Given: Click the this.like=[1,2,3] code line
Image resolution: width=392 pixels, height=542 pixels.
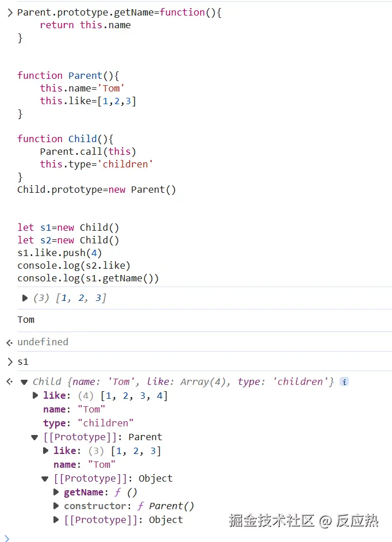Looking at the screenshot, I should pos(88,101).
